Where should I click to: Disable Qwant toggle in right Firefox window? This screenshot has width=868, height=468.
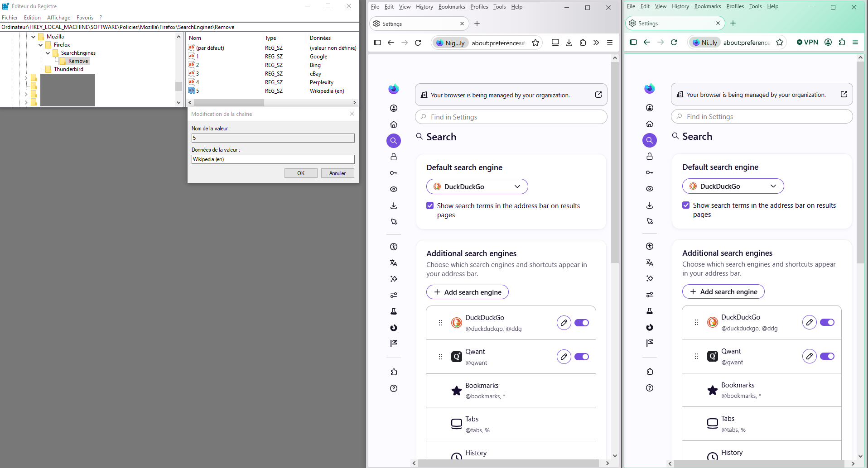click(827, 356)
